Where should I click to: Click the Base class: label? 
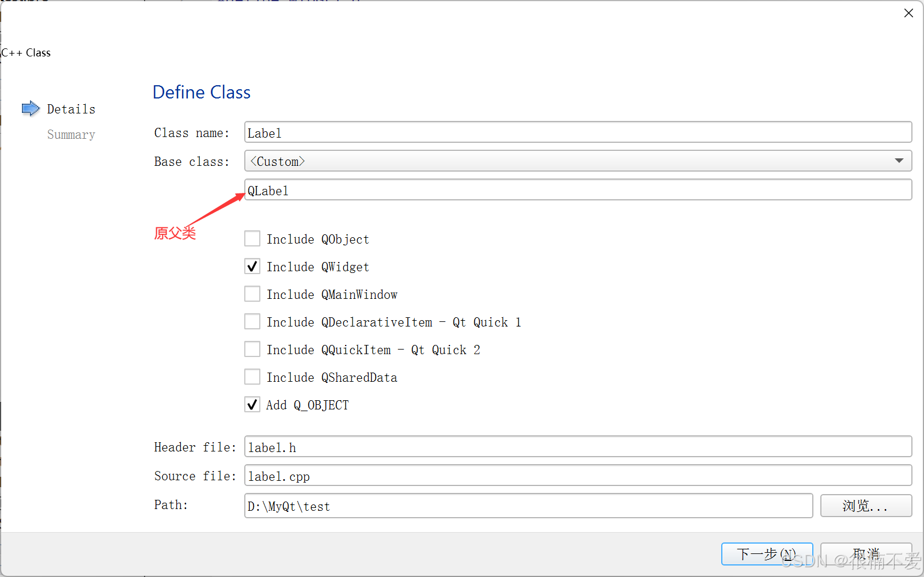192,162
